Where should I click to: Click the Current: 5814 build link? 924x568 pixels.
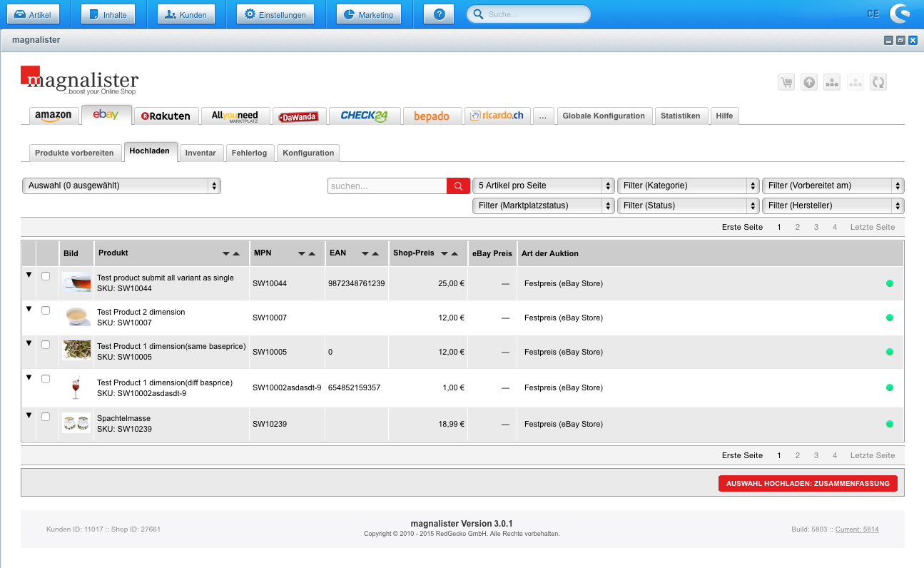(x=857, y=529)
